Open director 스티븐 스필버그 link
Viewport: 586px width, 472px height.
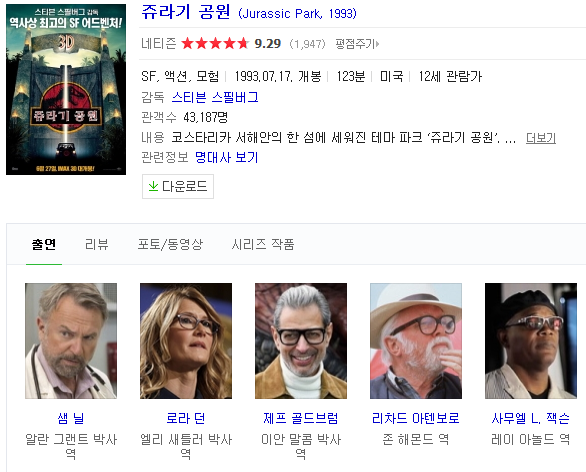click(215, 98)
